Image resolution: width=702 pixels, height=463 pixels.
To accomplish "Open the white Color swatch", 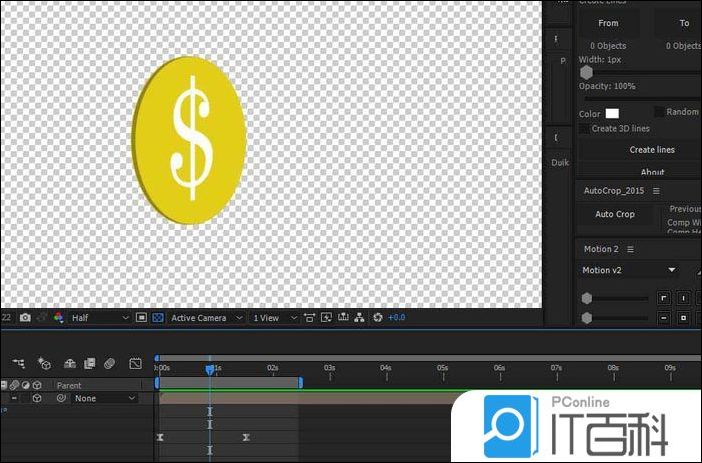I will (x=612, y=113).
